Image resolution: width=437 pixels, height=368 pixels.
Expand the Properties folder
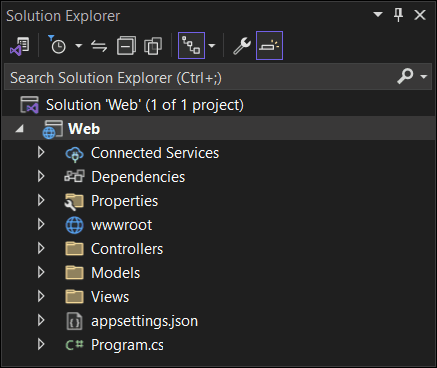click(41, 200)
